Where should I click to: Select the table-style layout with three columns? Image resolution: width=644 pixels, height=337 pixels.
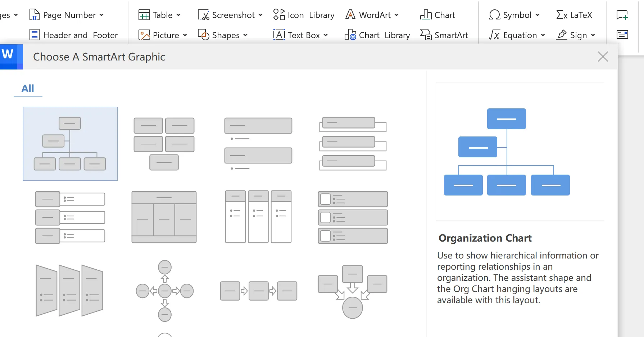click(x=164, y=217)
